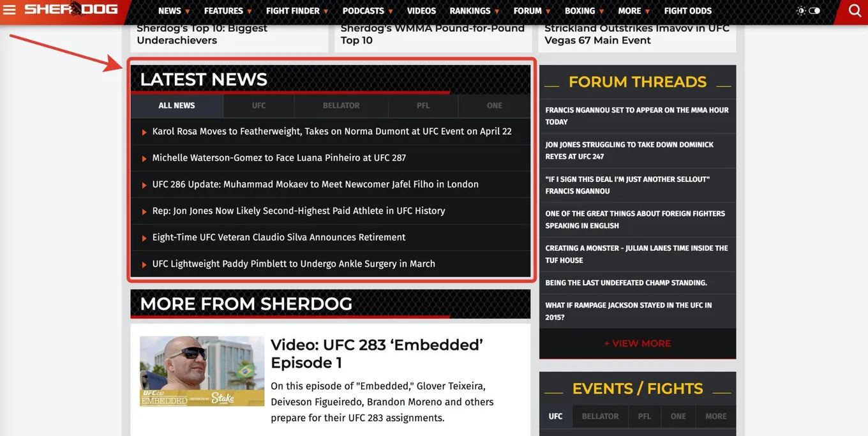The width and height of the screenshot is (868, 436).
Task: Click arrow bullet beside Michelle Waterson-Gomez headline
Action: coord(144,159)
